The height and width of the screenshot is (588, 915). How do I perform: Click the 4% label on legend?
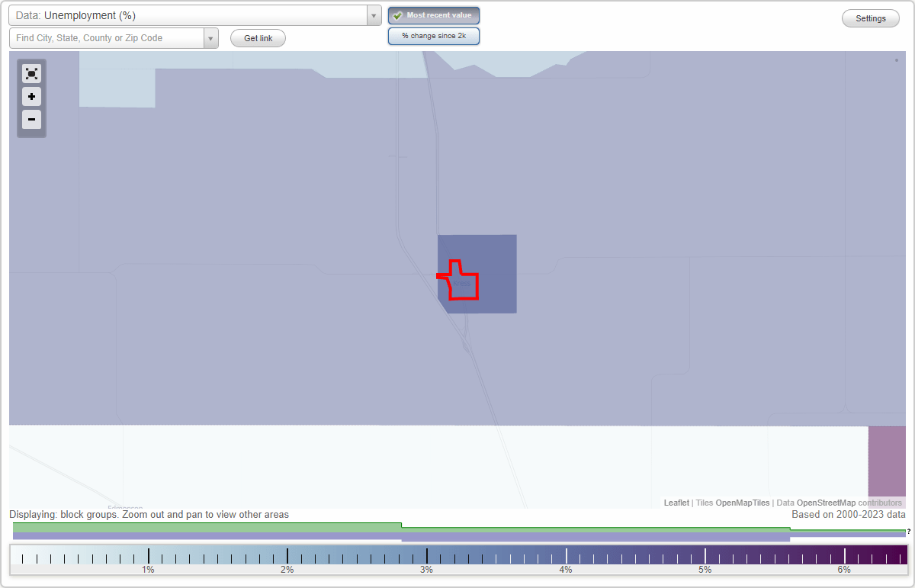(x=566, y=570)
